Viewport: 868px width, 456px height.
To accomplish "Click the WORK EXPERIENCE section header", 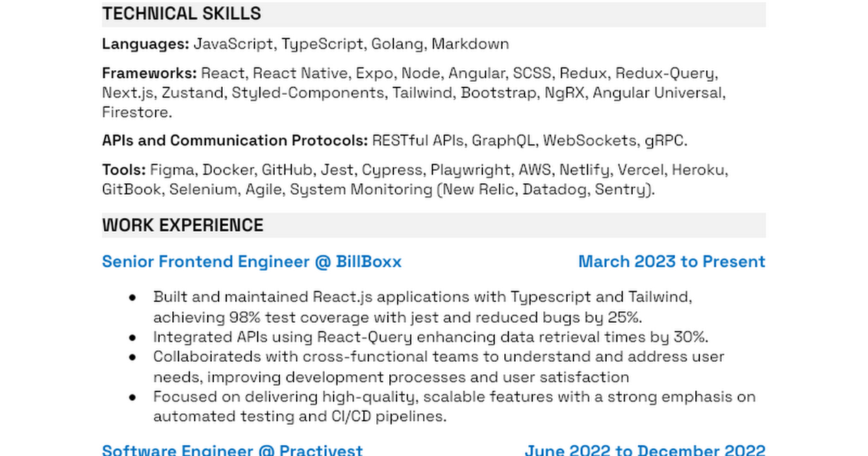I will (x=182, y=225).
